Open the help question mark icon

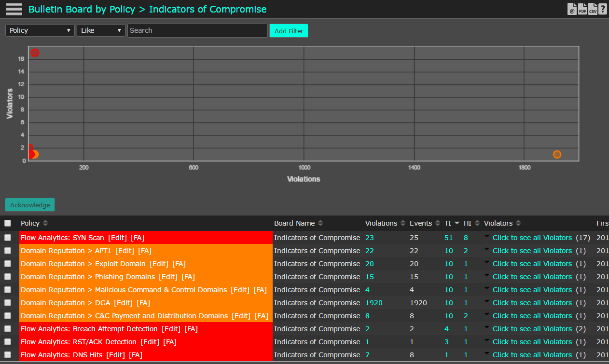point(603,9)
